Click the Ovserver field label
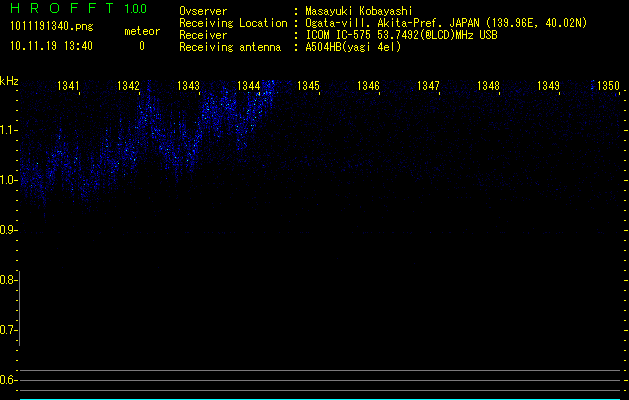 point(203,11)
